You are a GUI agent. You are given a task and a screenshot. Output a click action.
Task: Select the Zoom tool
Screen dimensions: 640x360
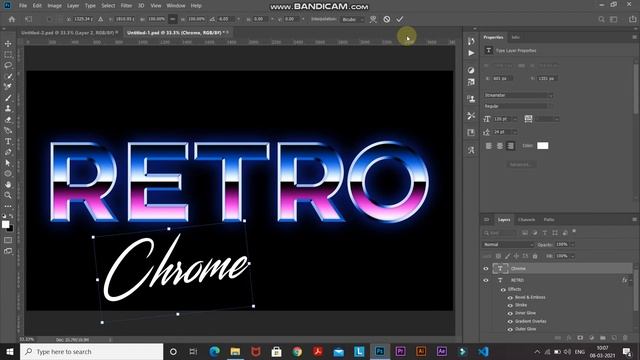[8, 195]
